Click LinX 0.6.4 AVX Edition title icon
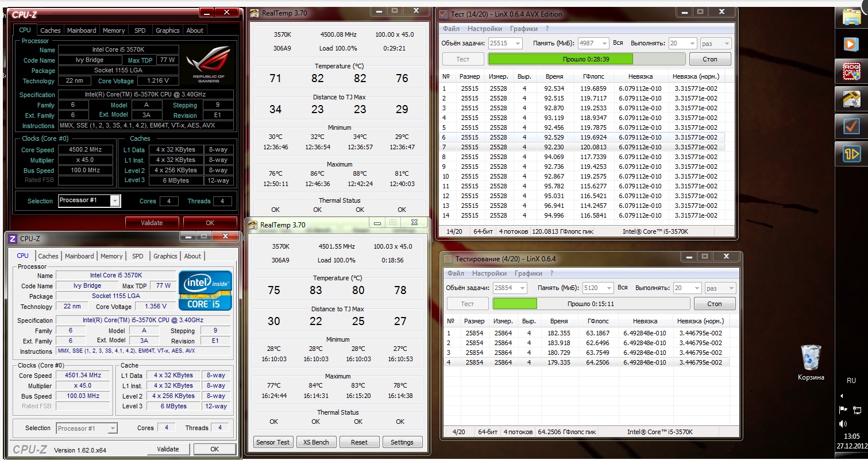This screenshot has height=460, width=868. (x=444, y=14)
